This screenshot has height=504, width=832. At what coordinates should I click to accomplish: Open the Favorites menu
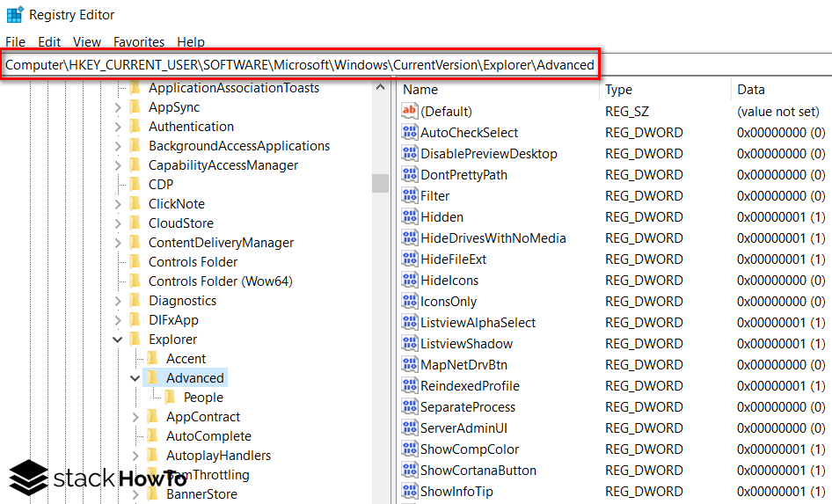point(139,42)
